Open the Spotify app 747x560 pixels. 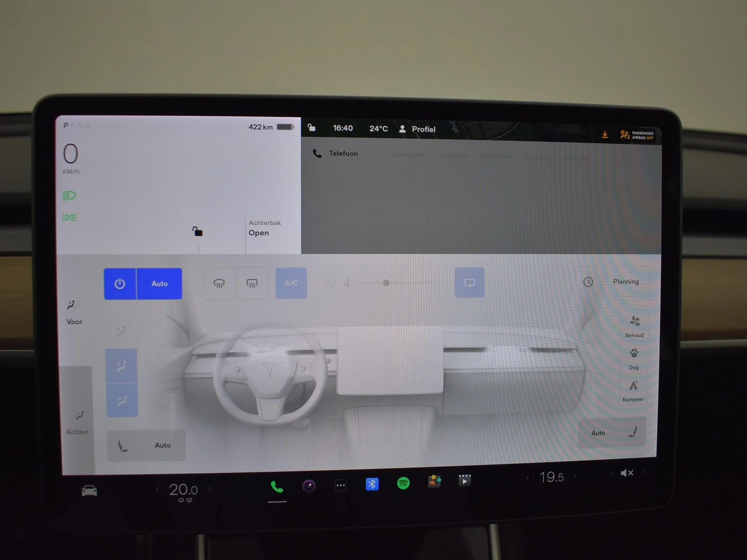[403, 483]
